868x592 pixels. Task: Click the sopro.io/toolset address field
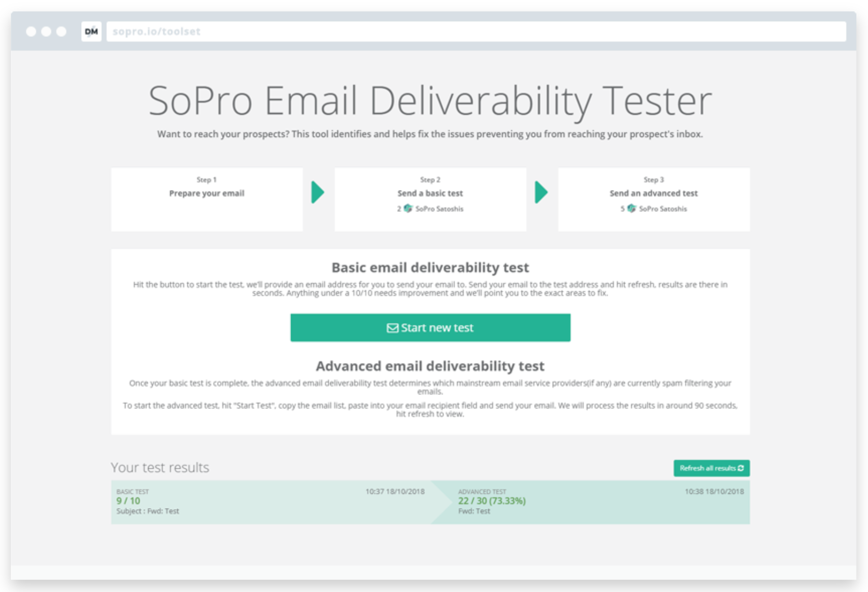[476, 32]
